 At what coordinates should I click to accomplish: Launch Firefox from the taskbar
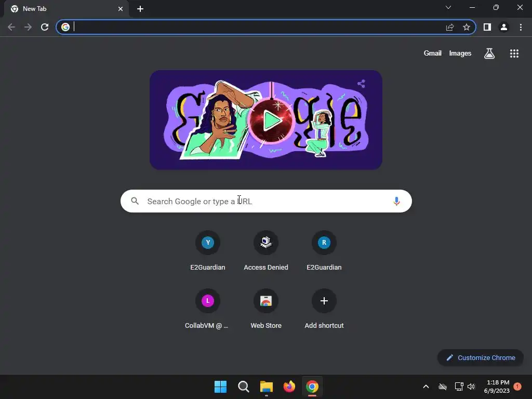[289, 387]
